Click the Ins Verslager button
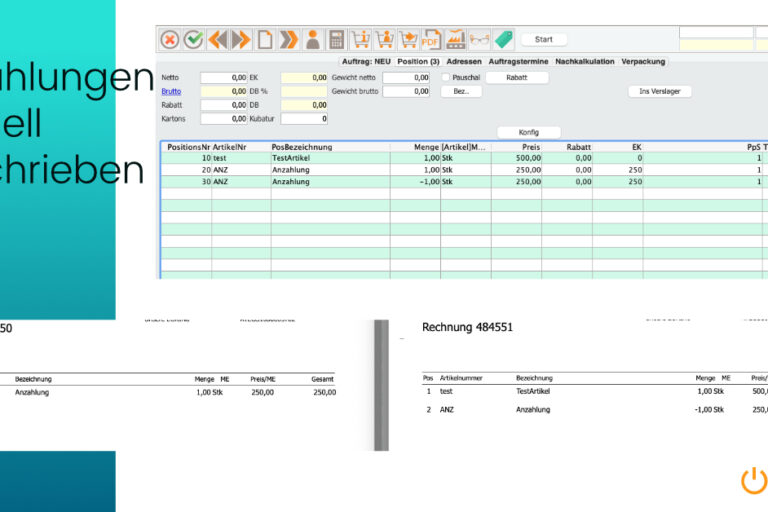 [x=659, y=91]
